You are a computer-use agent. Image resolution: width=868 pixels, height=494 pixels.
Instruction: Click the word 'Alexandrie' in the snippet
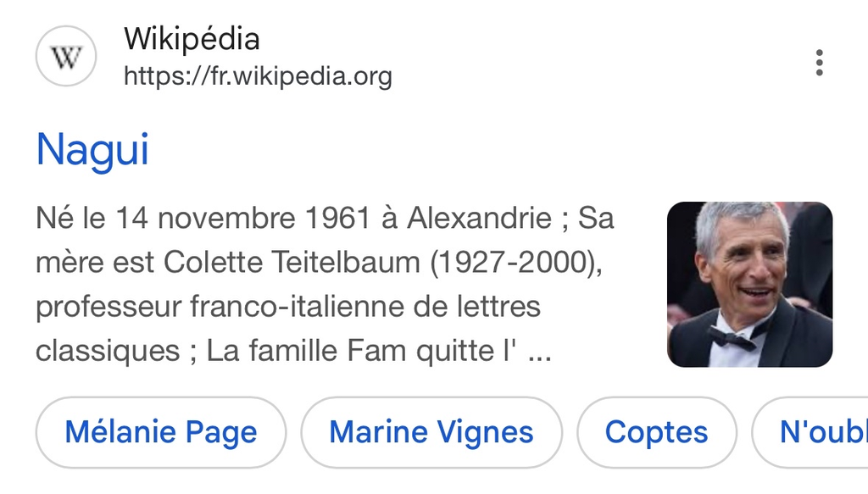pos(480,219)
